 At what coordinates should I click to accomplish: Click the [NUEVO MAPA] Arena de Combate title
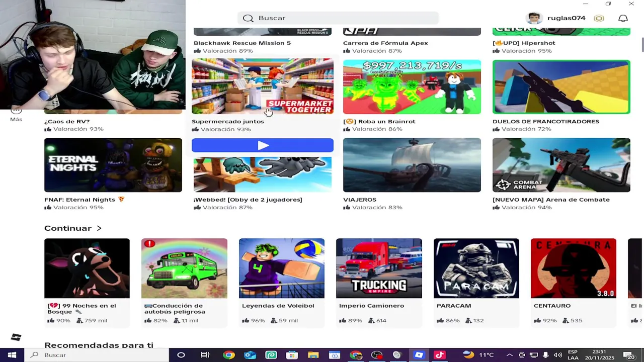551,200
